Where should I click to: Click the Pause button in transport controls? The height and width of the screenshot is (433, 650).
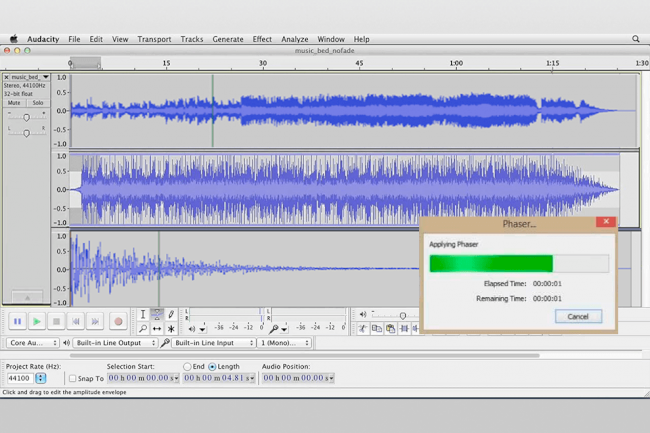click(17, 321)
